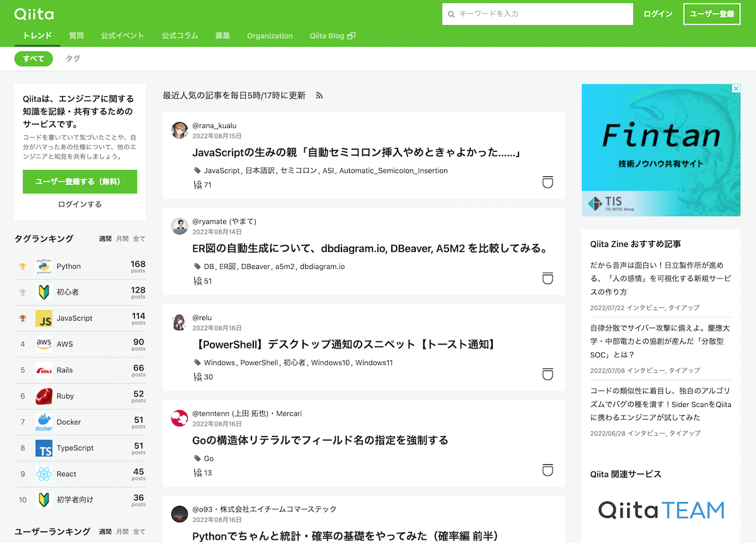The image size is (756, 543).
Task: Open @rana_kualu's avatar
Action: [180, 130]
